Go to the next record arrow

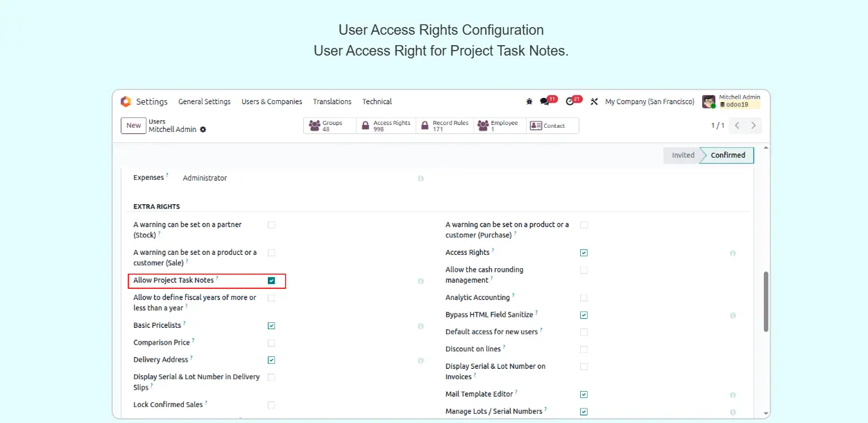coord(754,126)
